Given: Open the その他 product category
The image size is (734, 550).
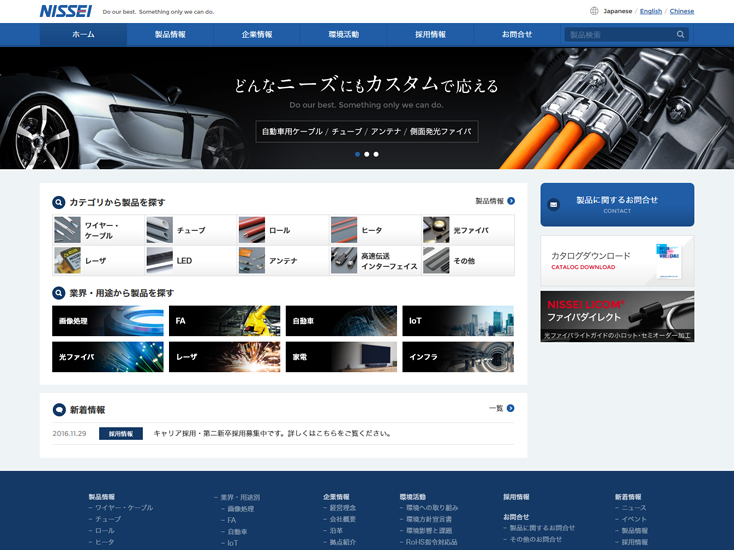Looking at the screenshot, I should pyautogui.click(x=468, y=260).
